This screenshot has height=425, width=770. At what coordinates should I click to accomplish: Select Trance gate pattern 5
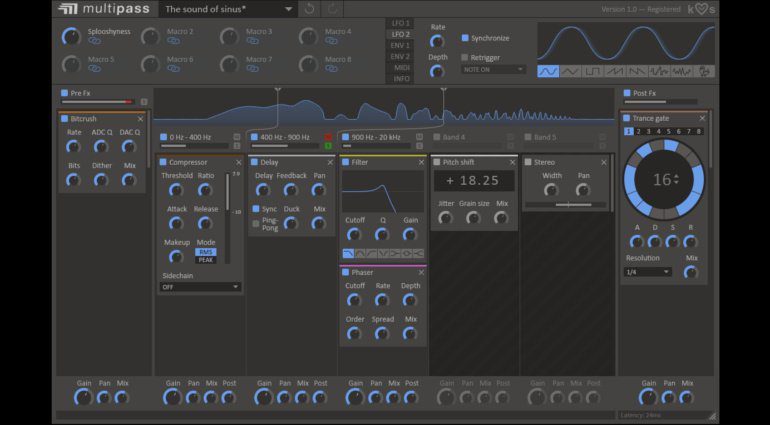pos(668,131)
